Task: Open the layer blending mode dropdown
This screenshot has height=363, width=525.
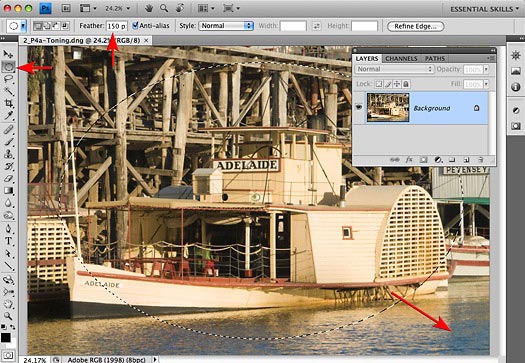Action: click(x=394, y=69)
